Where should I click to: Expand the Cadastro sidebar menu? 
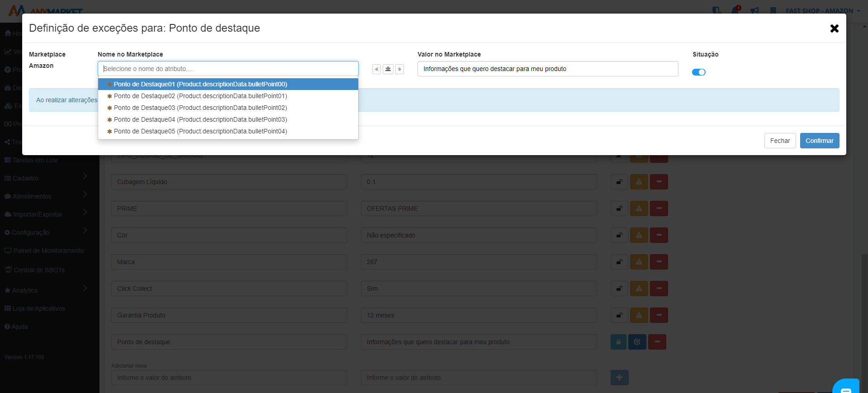pos(45,178)
